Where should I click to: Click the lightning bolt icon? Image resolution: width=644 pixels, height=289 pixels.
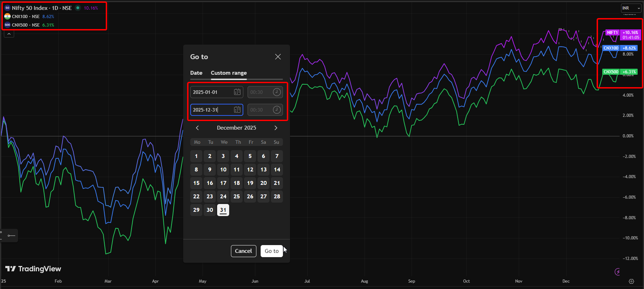617,272
